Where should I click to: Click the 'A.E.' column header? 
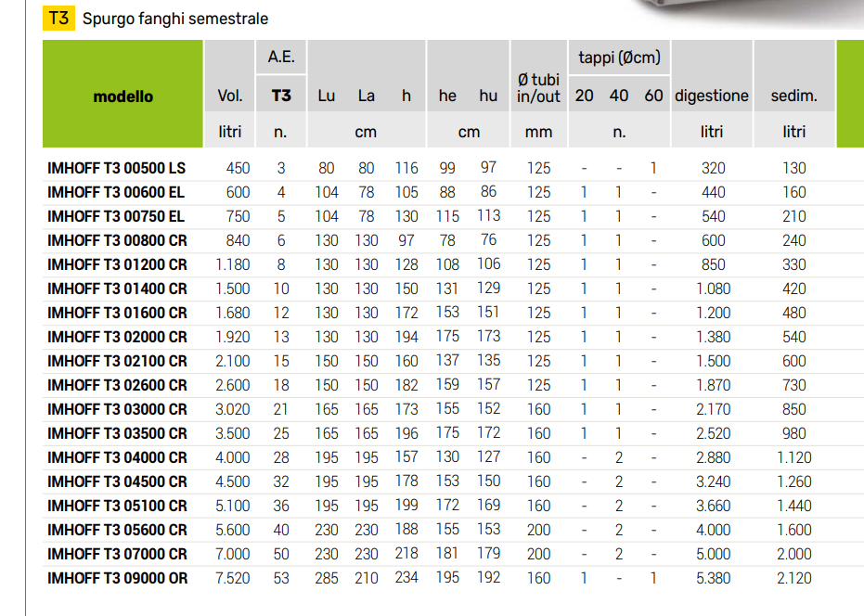(281, 57)
